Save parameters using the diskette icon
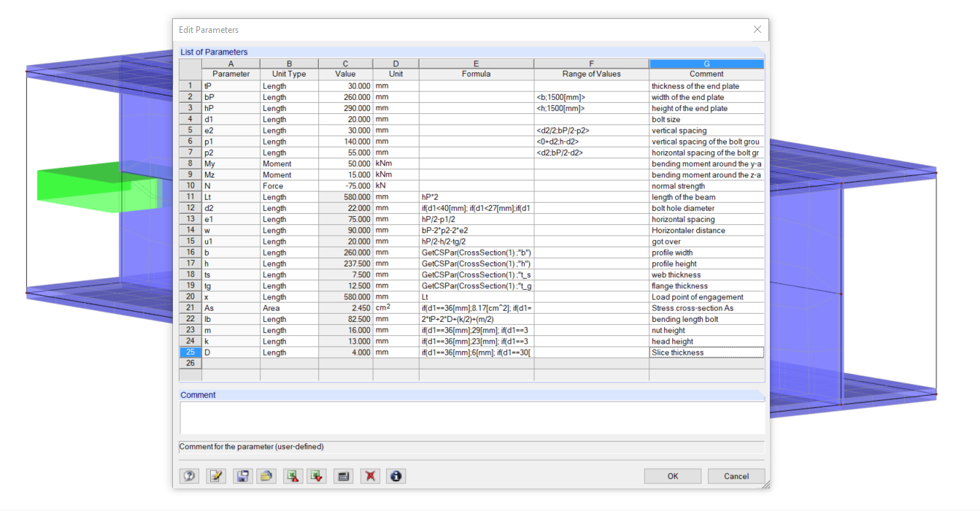The width and height of the screenshot is (980, 511). tap(243, 475)
